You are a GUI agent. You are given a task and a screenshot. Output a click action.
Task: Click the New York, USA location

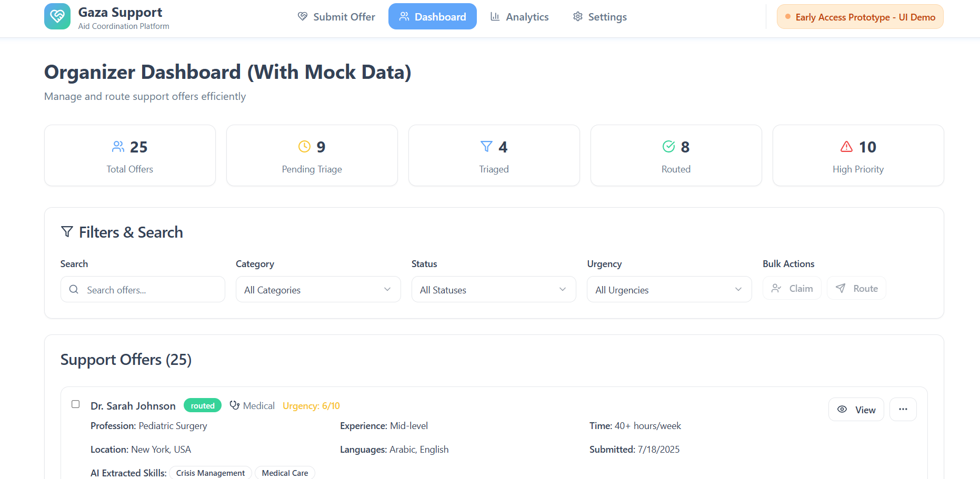pyautogui.click(x=161, y=449)
